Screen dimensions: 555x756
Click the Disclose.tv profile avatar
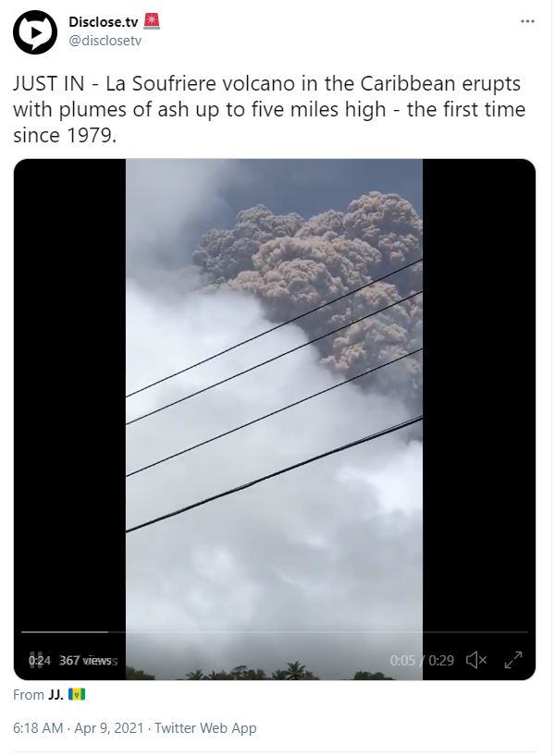click(x=35, y=31)
